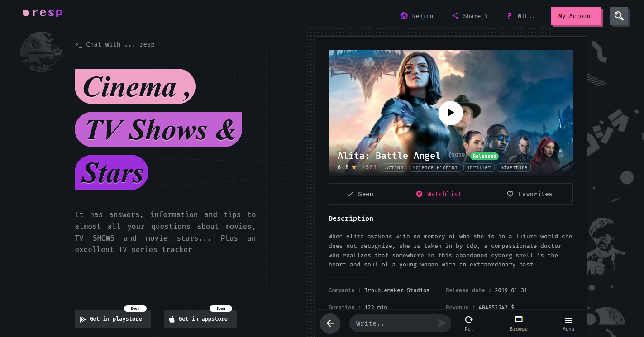644x337 pixels.
Task: Click the globe icon beside Region
Action: [x=404, y=16]
